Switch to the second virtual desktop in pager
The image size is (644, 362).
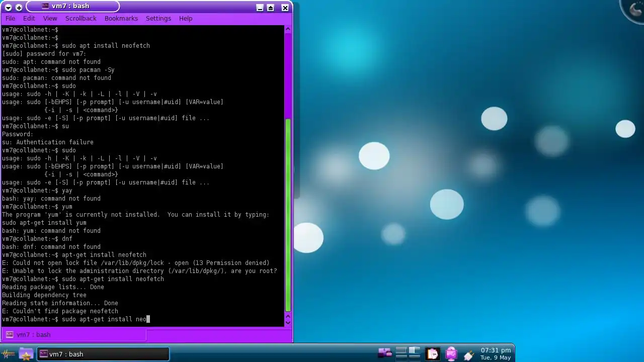[x=414, y=350]
